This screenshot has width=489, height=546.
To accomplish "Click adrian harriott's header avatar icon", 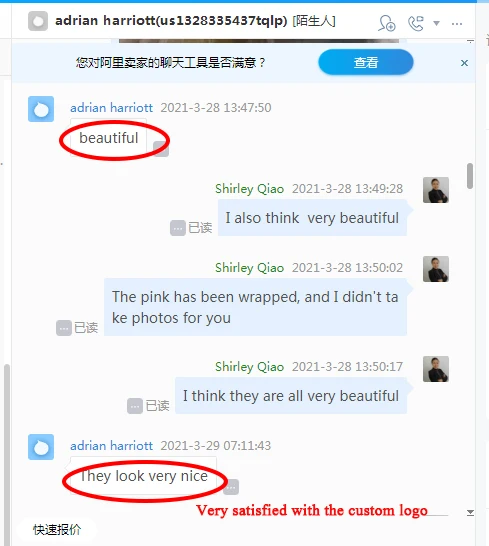I will pos(38,21).
